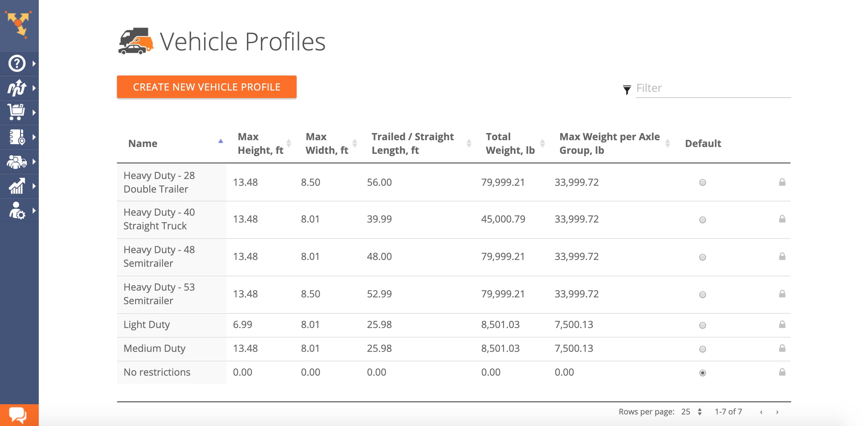Set Medium Duty as default profile
Screen dimensions: 868x426
tap(702, 349)
